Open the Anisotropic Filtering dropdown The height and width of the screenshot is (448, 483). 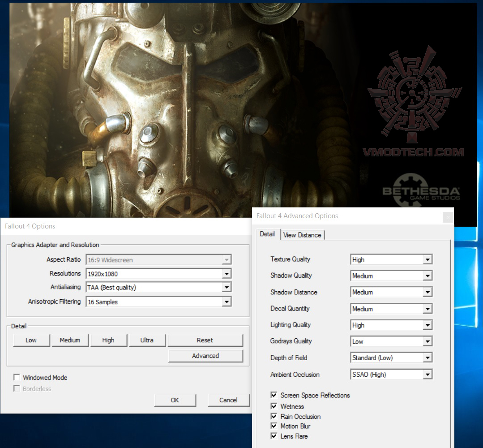pyautogui.click(x=158, y=302)
